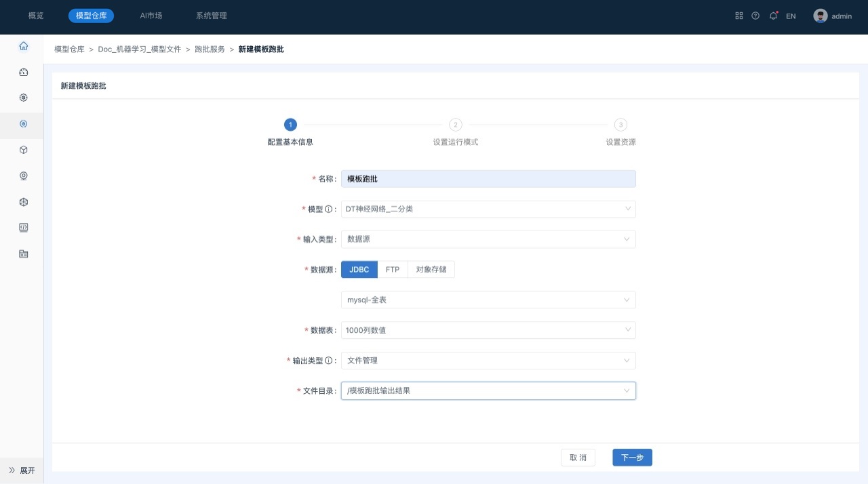Go to the AI市场 tab

[151, 16]
